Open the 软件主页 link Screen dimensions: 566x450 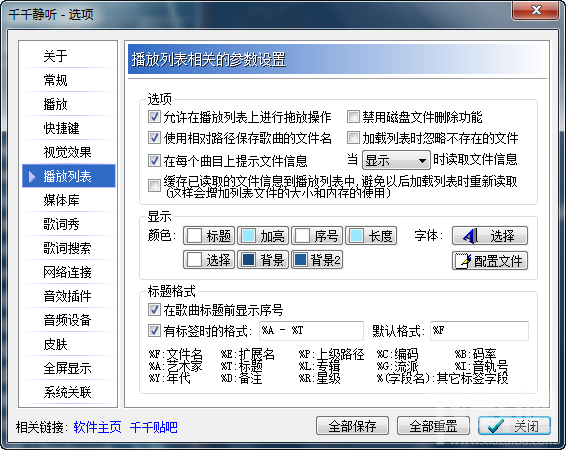97,427
